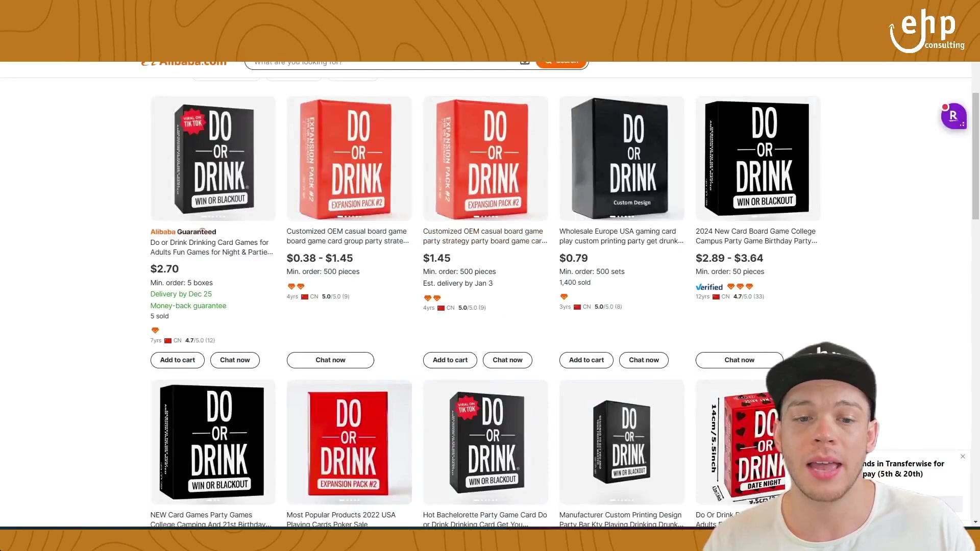Click the $0.38 - $1.45 price
This screenshot has height=551, width=980.
(x=320, y=258)
